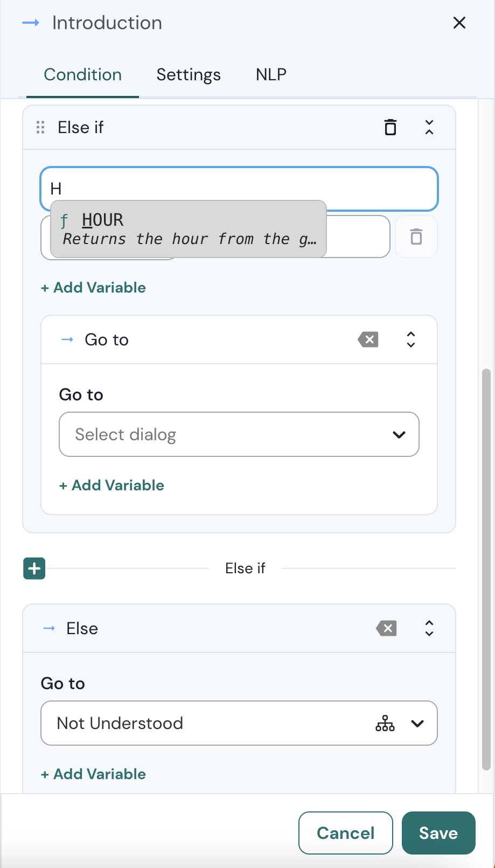Save the Introduction dialog changes
The width and height of the screenshot is (495, 868).
point(438,833)
